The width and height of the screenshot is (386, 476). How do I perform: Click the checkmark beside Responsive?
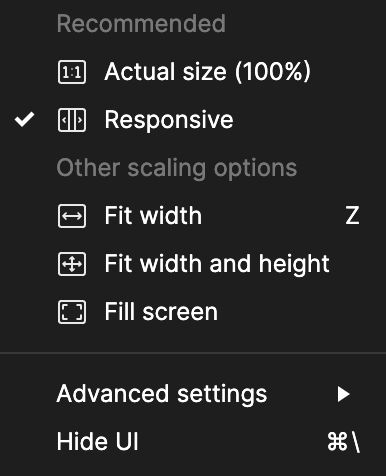[x=24, y=119]
